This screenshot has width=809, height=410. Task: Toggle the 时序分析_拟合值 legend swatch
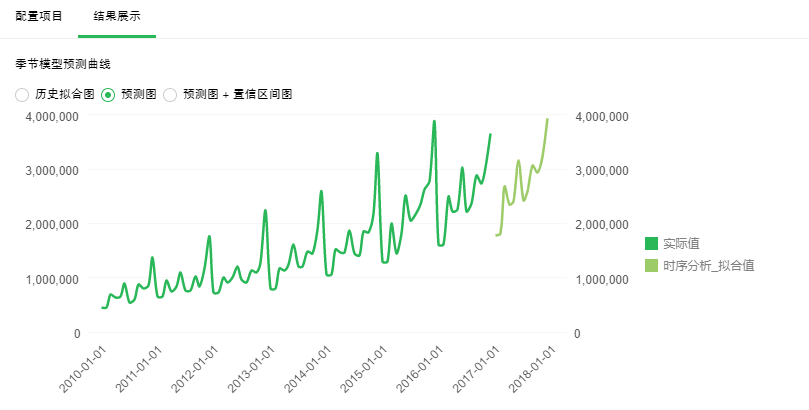pyautogui.click(x=652, y=266)
